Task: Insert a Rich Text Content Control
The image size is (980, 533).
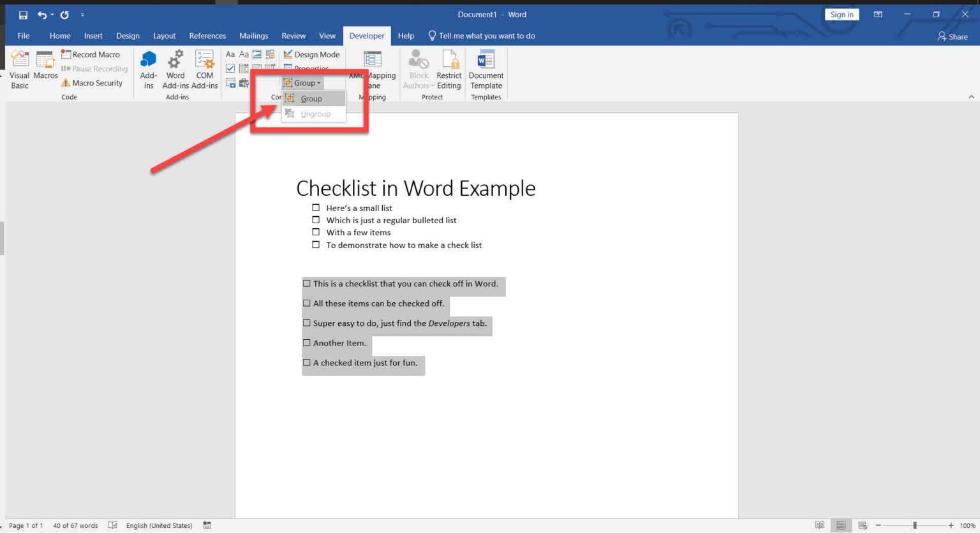Action: click(x=230, y=54)
